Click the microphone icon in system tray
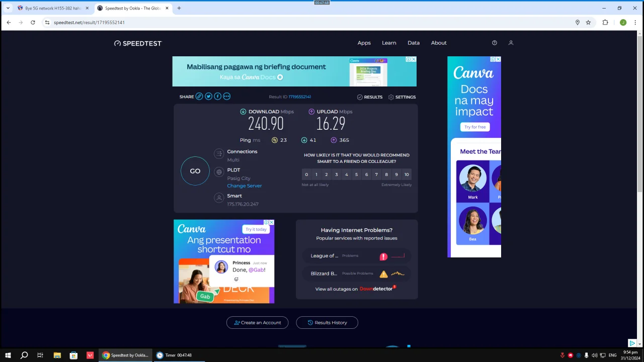This screenshot has width=644, height=362. (587, 355)
